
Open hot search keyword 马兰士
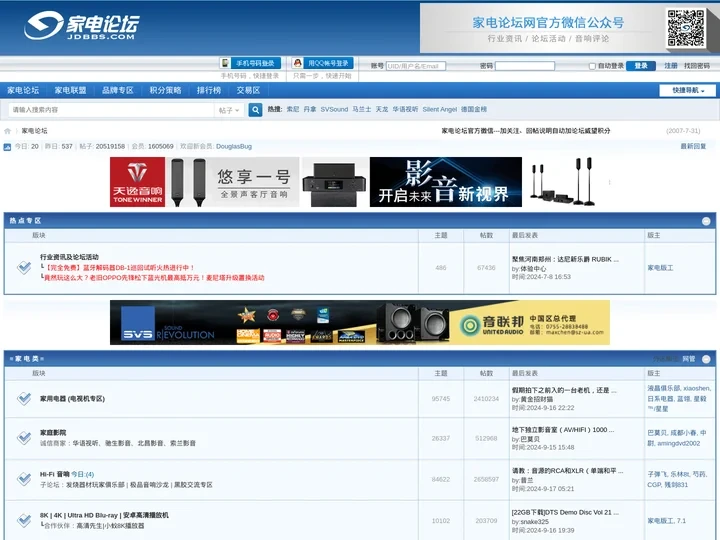pyautogui.click(x=362, y=109)
